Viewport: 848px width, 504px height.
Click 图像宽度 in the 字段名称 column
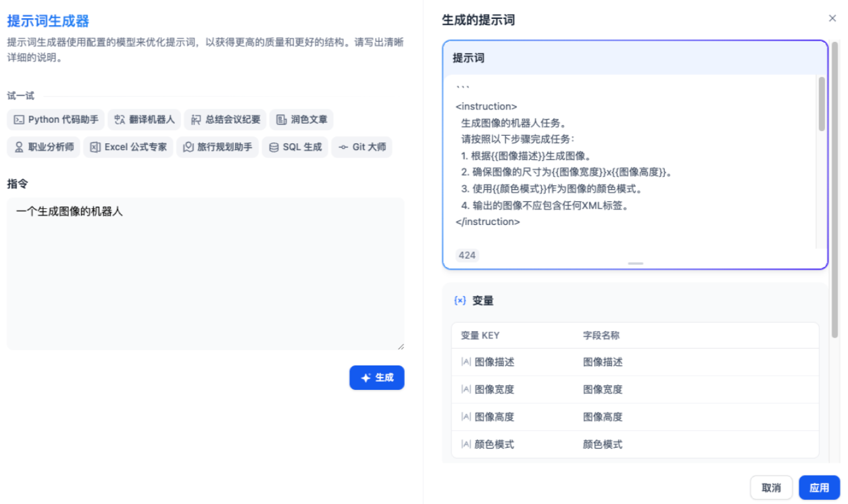603,389
